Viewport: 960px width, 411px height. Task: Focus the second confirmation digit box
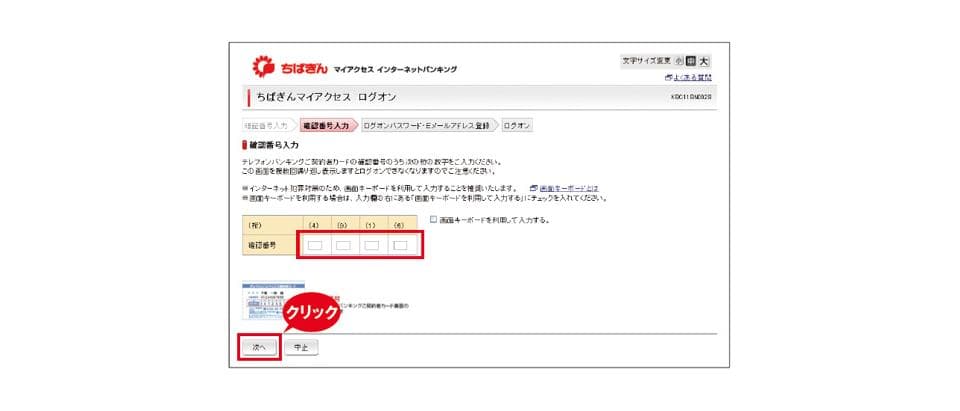(343, 246)
